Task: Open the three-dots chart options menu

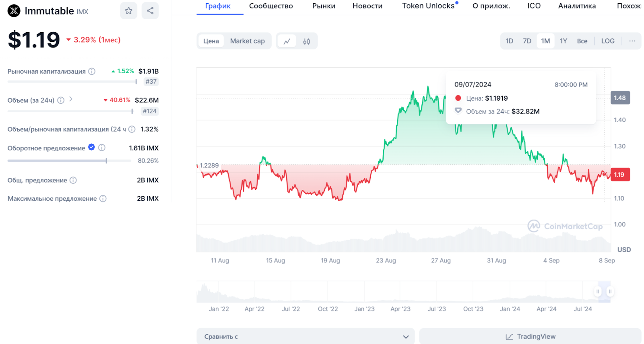Action: [632, 41]
